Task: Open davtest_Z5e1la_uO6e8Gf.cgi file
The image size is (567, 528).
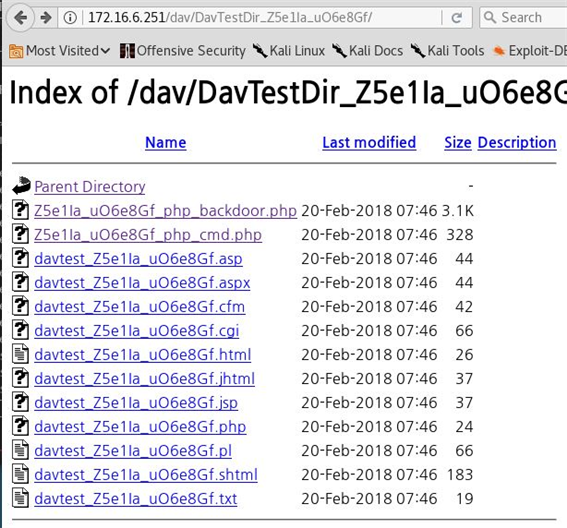Action: [x=137, y=331]
